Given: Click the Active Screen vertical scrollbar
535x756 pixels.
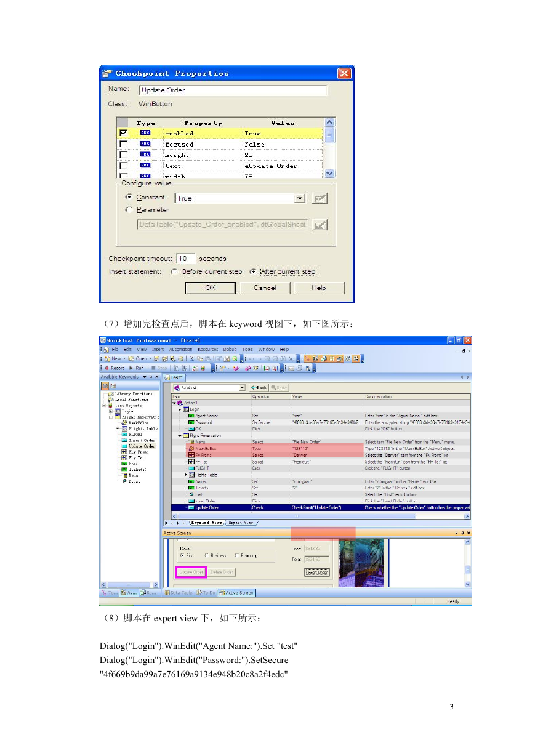Looking at the screenshot, I should click(467, 563).
